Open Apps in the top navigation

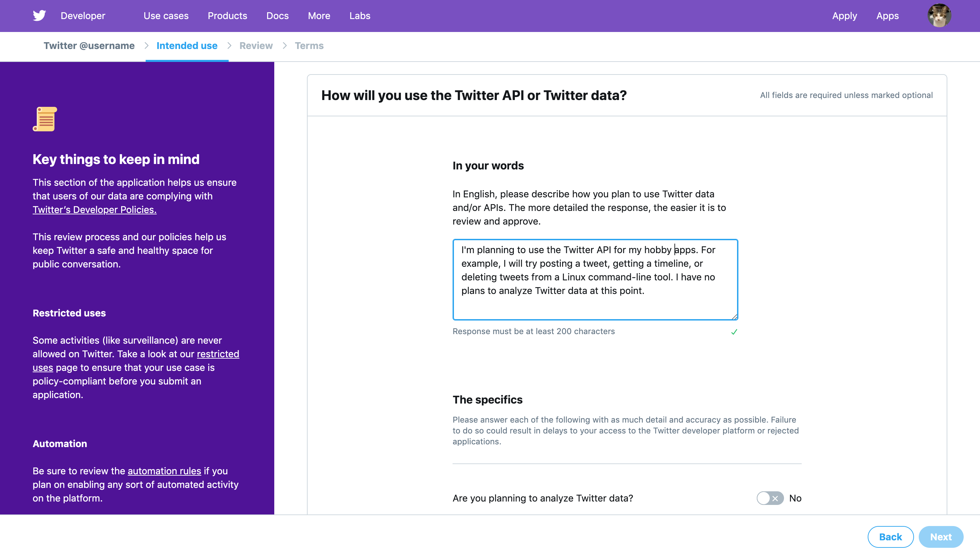887,16
